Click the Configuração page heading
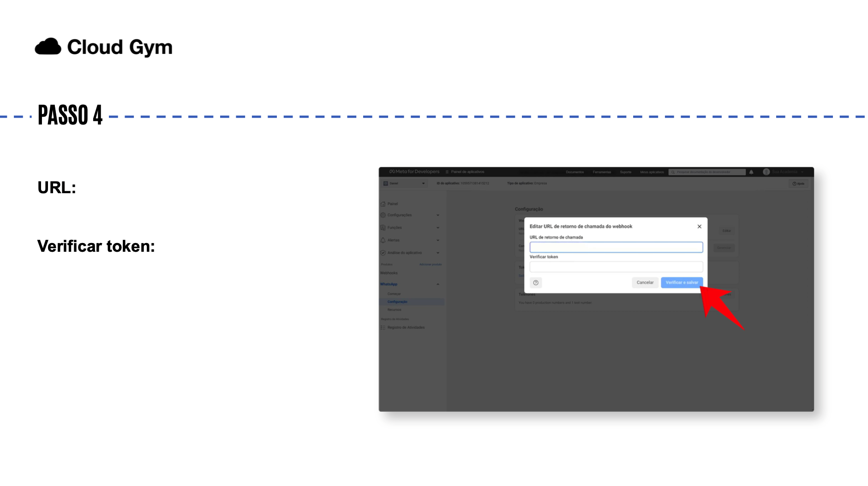The width and height of the screenshot is (868, 486). pos(529,209)
